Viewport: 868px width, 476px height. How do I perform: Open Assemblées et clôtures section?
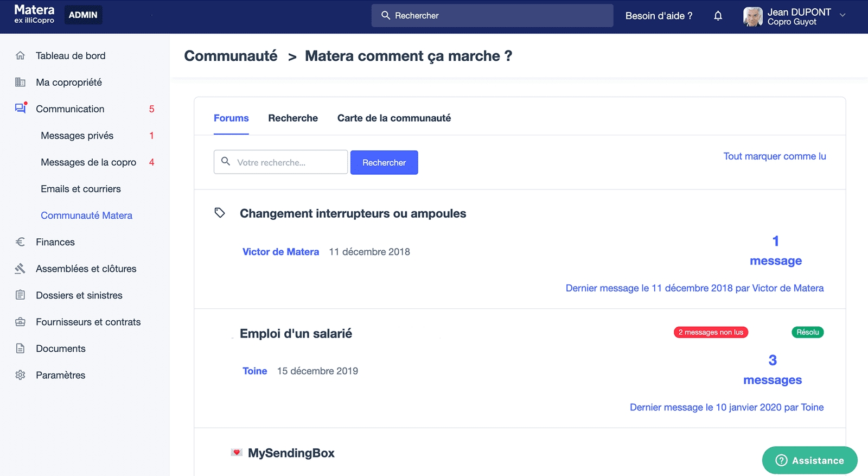(x=86, y=268)
